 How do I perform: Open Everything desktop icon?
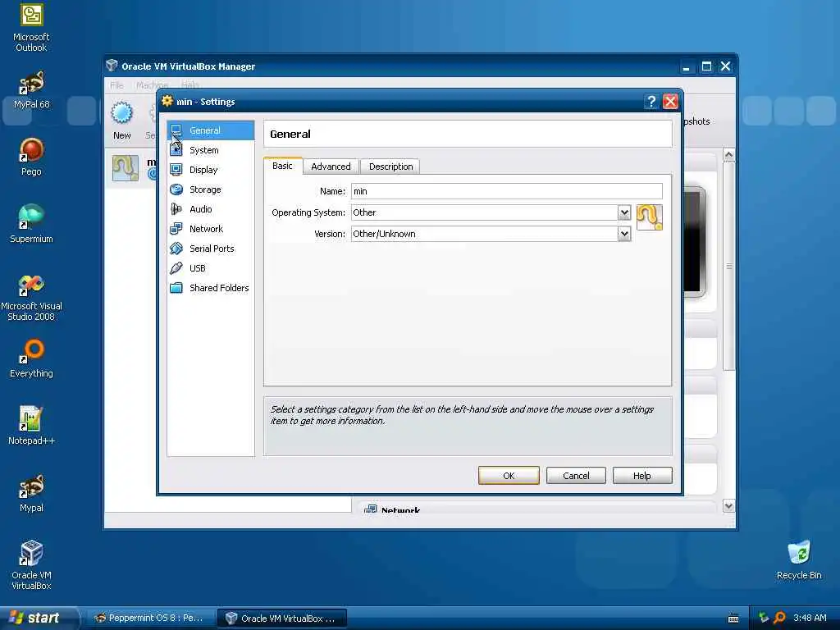pyautogui.click(x=32, y=358)
